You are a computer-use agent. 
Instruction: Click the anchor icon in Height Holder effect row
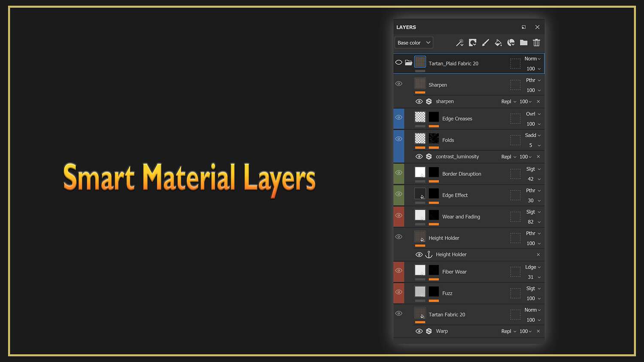click(428, 255)
